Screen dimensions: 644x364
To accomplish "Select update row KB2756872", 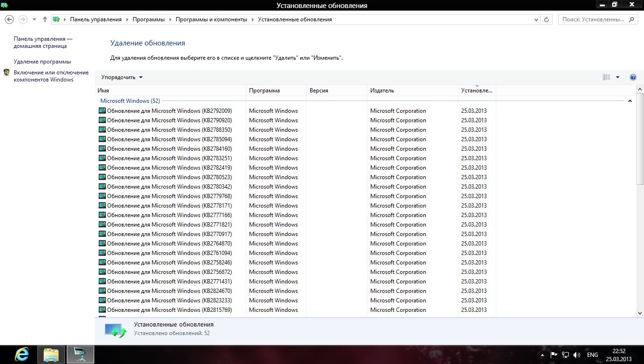I will 296,272.
